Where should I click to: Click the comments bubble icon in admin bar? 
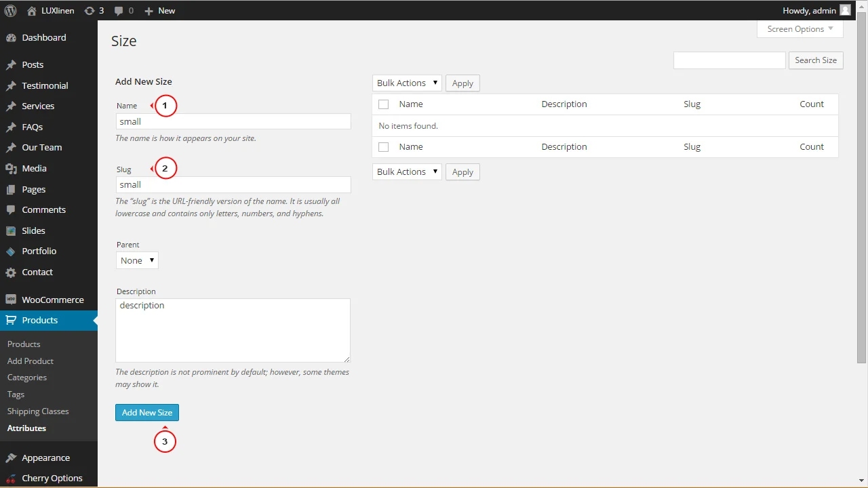[119, 11]
